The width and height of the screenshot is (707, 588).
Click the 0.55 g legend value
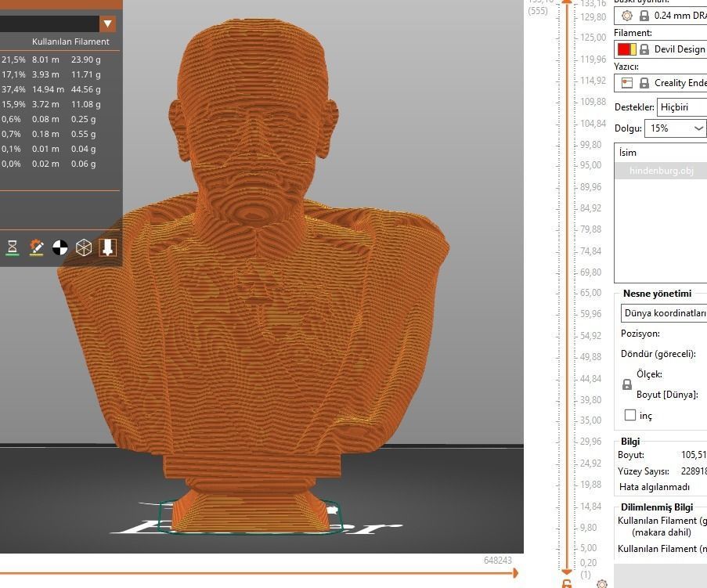coord(84,134)
